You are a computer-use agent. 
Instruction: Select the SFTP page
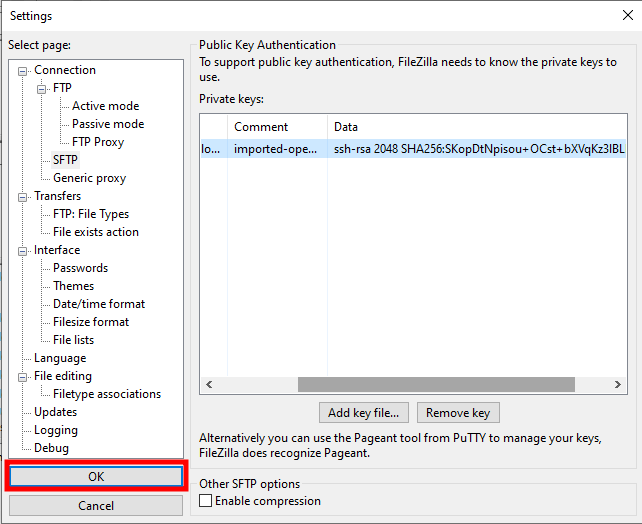pos(65,160)
